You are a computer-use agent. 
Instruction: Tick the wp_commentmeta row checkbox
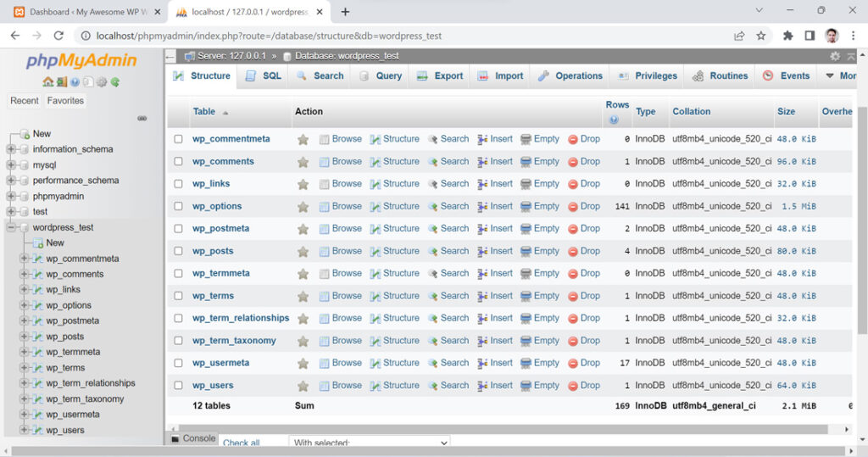(x=178, y=139)
